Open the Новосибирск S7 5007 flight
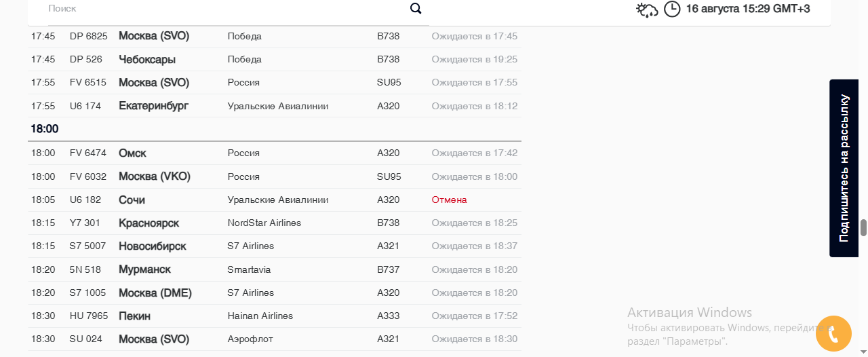Screen dimensions: 868x357 [275, 246]
